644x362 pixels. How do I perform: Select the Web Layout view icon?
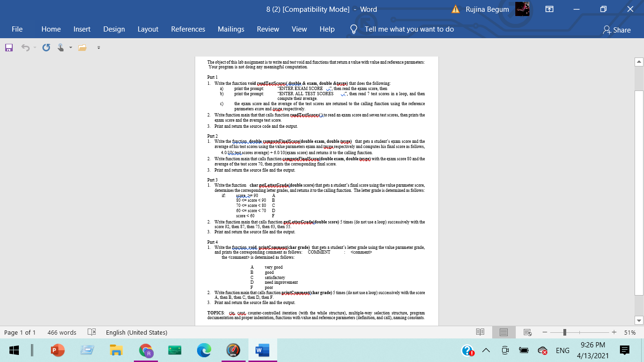click(527, 332)
